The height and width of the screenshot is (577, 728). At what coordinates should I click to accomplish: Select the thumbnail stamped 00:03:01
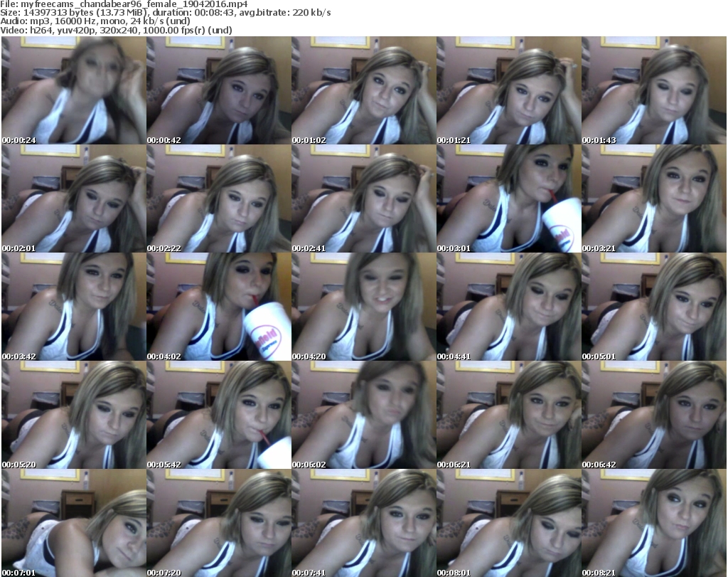tap(509, 198)
